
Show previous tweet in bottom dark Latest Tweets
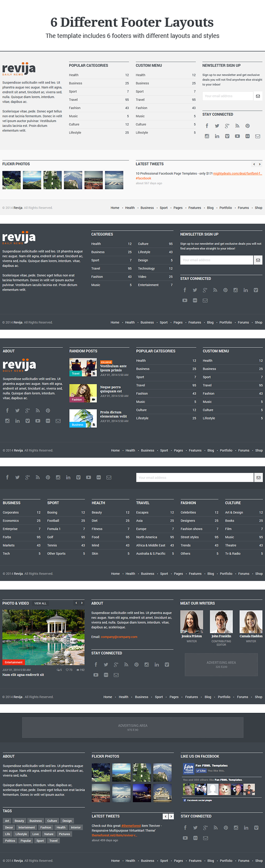(165, 816)
